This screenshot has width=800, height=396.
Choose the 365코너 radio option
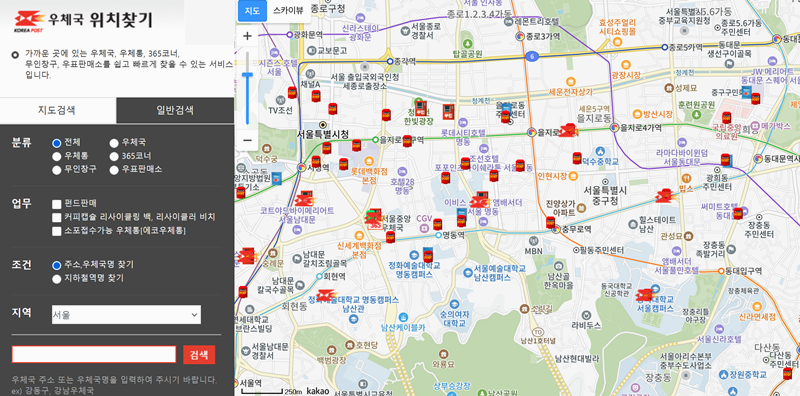pos(114,157)
